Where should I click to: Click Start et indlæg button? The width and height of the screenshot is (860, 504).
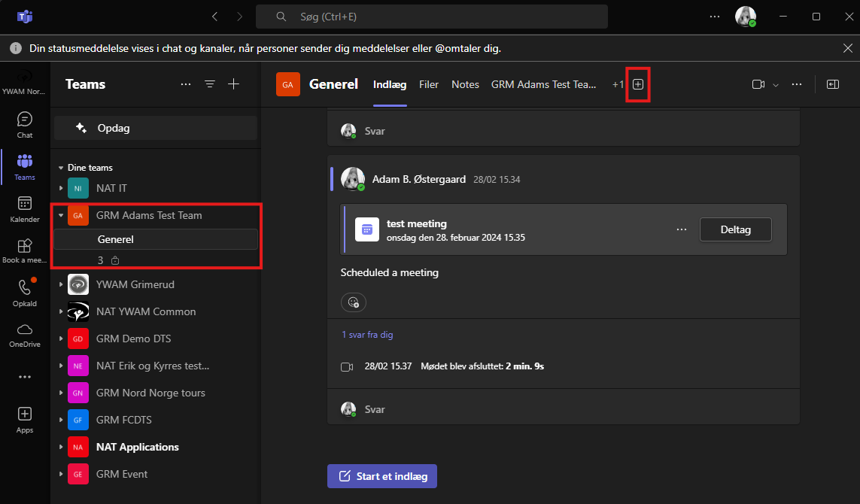[x=382, y=475]
